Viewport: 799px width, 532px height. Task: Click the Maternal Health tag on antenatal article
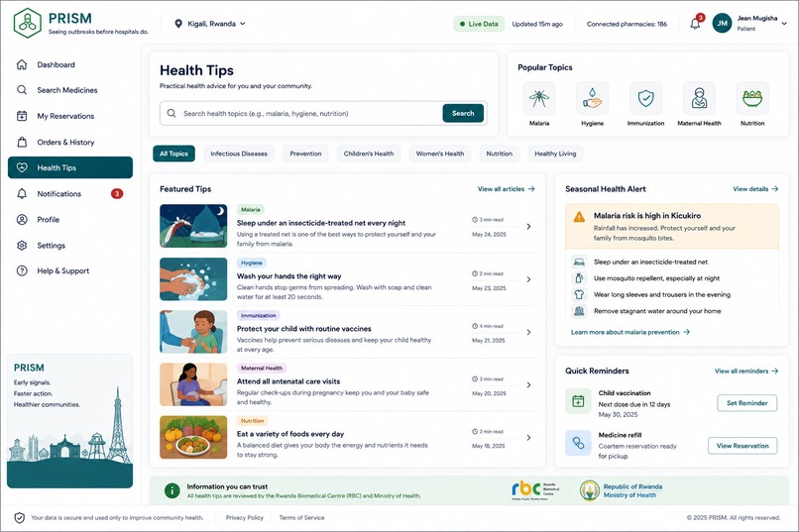tap(262, 369)
